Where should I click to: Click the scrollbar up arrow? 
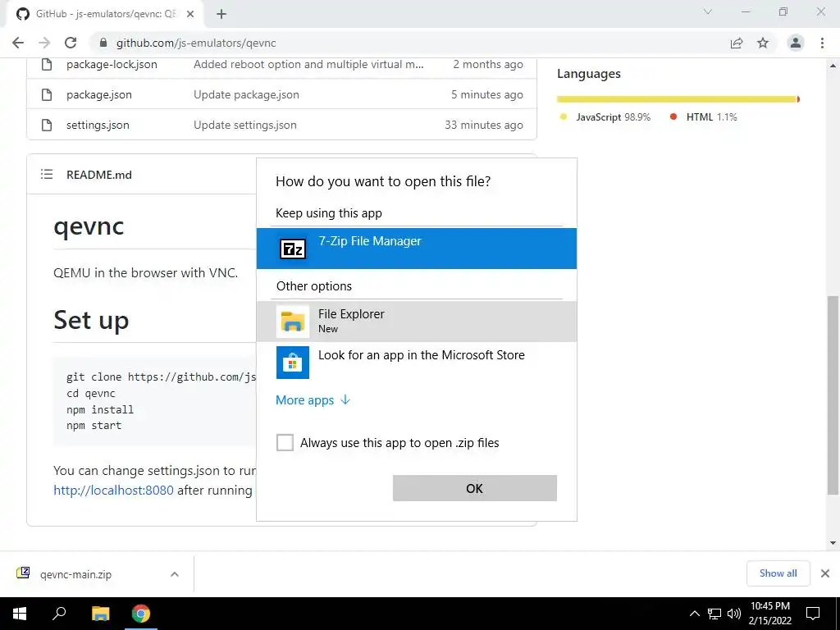833,66
